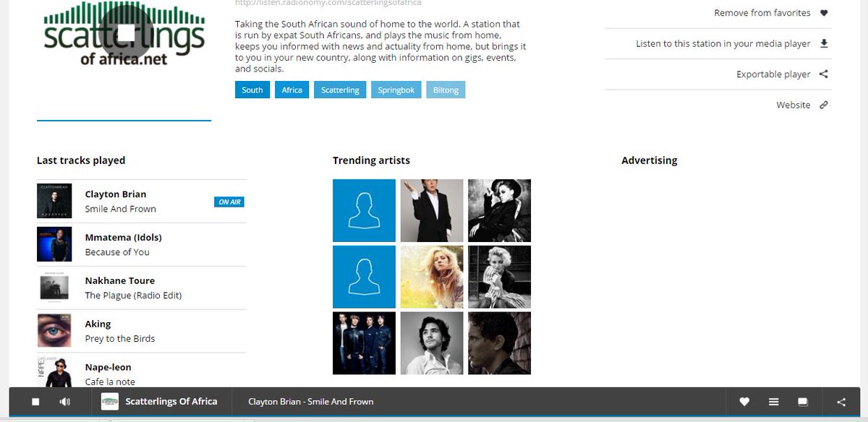Select the Springbok tag

[x=396, y=90]
